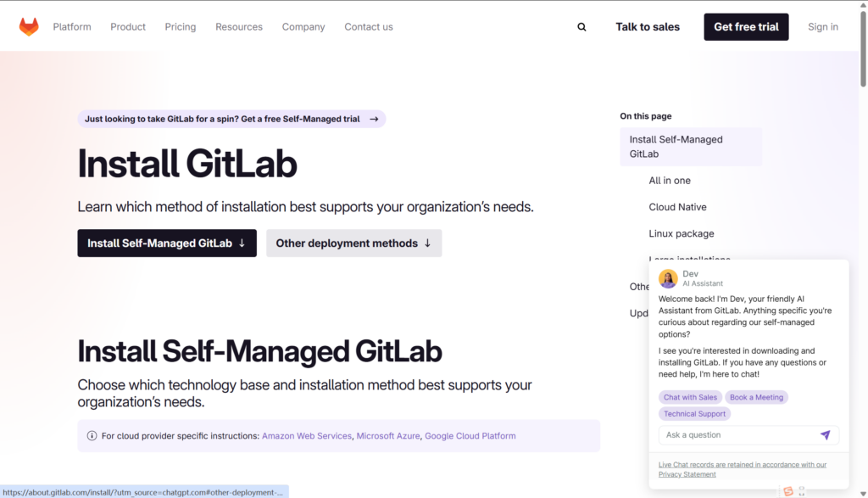Select Cloud Native in On this page

[x=677, y=207]
